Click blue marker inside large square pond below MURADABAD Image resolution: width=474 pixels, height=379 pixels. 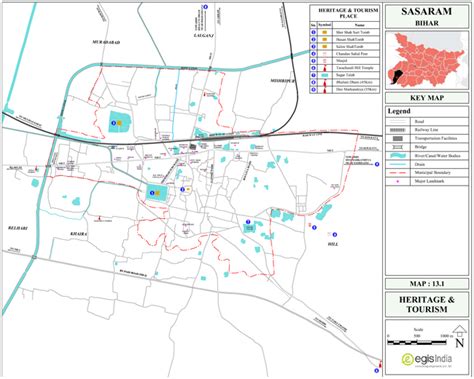coord(113,123)
